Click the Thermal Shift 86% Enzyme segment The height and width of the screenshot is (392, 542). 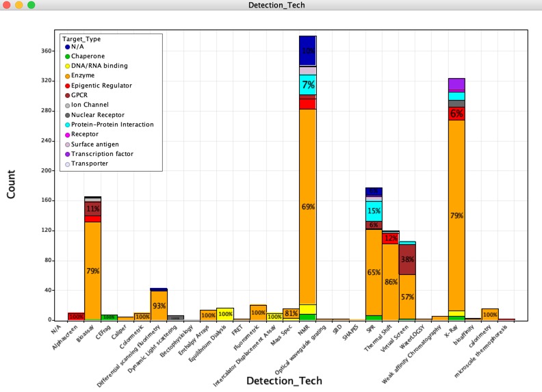point(391,282)
